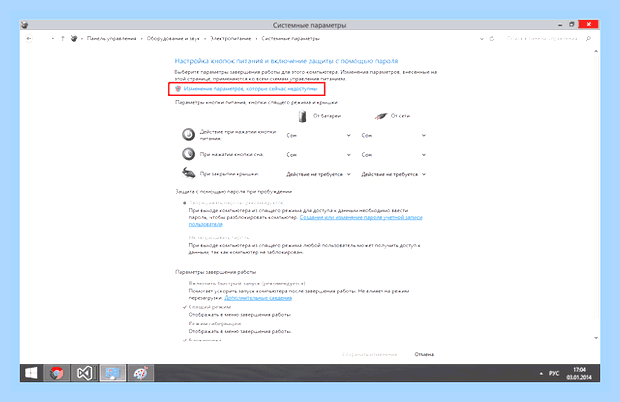Open sleep button dropdown for plugged in

tap(393, 155)
